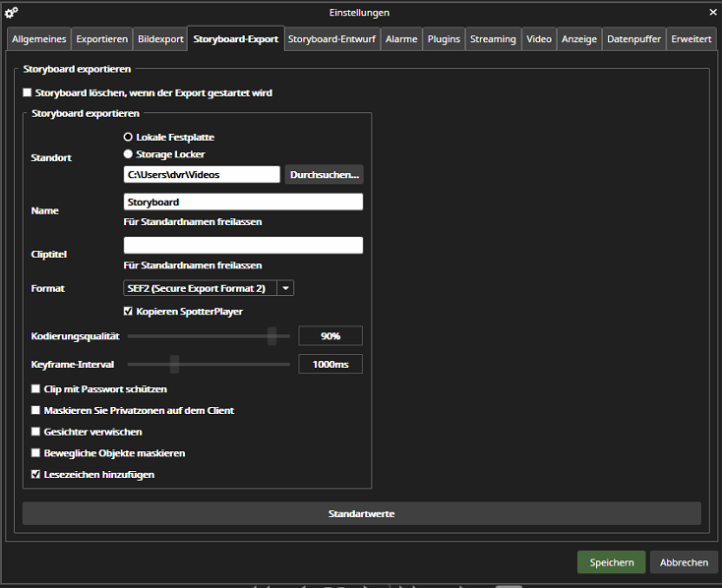Click the 90% quality value field
This screenshot has height=588, width=722.
[331, 335]
